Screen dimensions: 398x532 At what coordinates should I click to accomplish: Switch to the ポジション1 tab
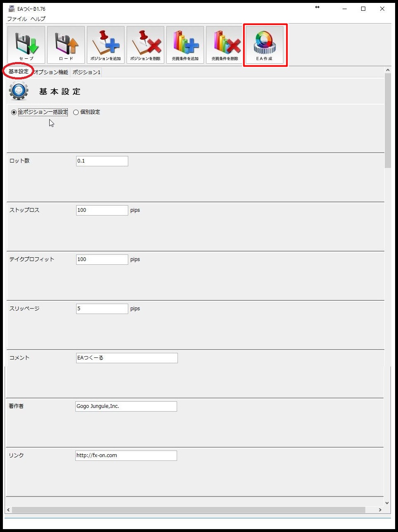(x=86, y=72)
